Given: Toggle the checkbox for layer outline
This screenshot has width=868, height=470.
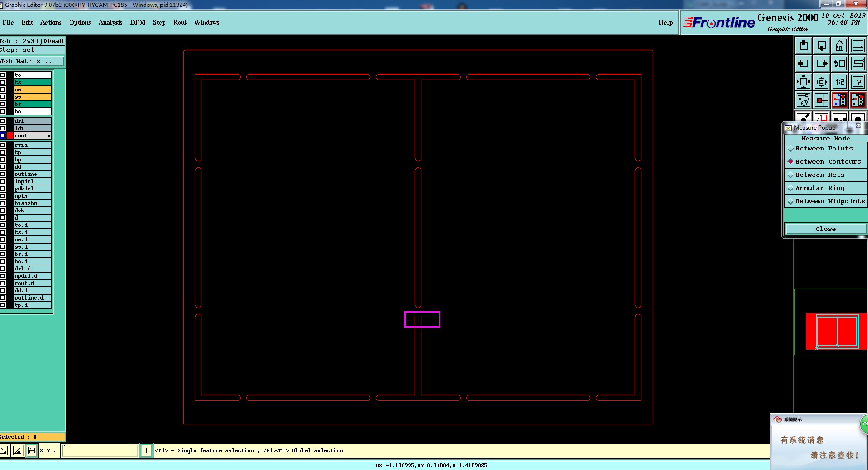Looking at the screenshot, I should point(3,174).
